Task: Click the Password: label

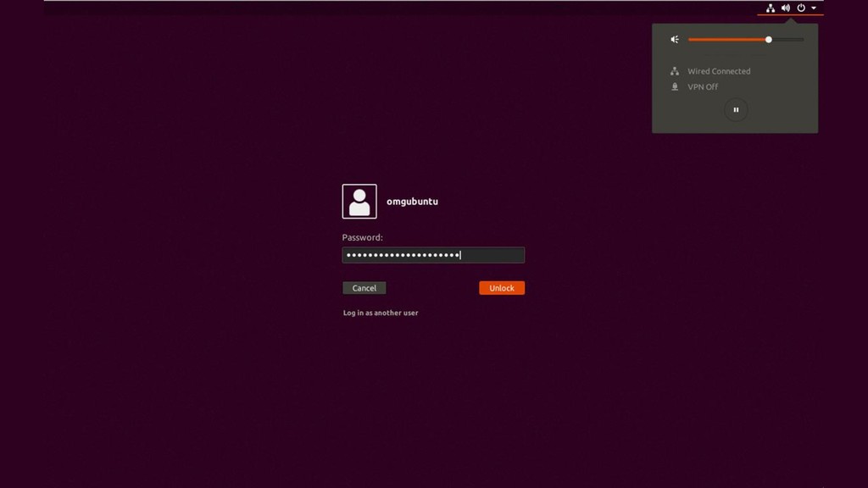Action: 362,237
